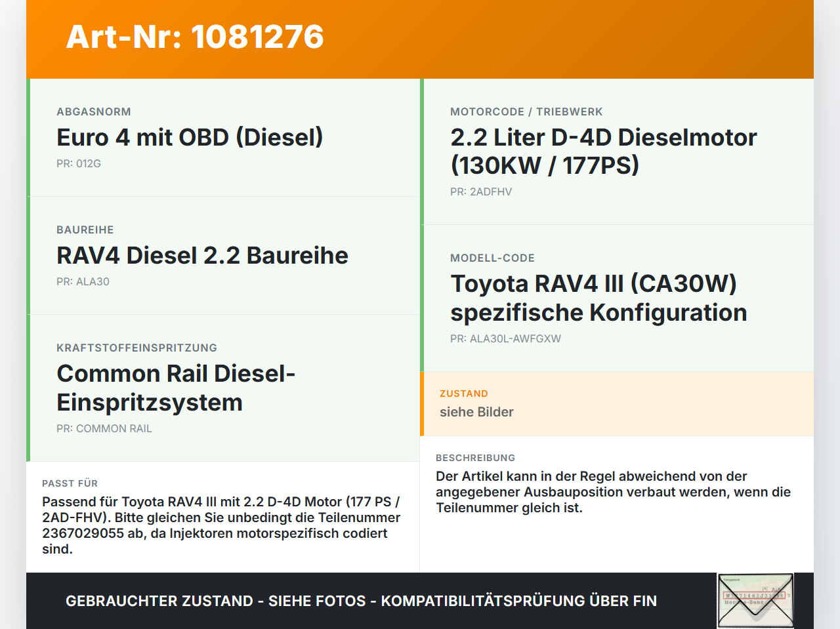The width and height of the screenshot is (840, 629).
Task: Select the 'Art-Nr: 1081276' heading
Action: (195, 37)
